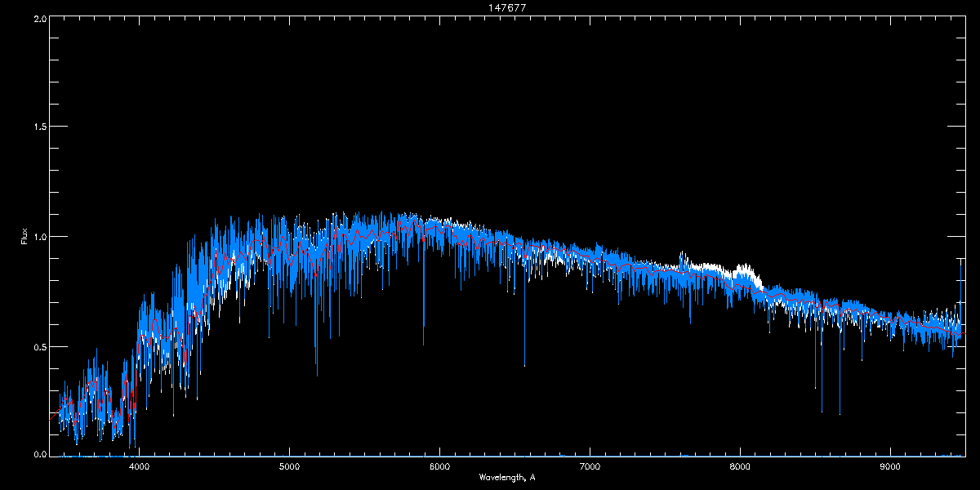This screenshot has height=490, width=980.
Task: Click the 8000 x-axis tick label
Action: coord(740,466)
